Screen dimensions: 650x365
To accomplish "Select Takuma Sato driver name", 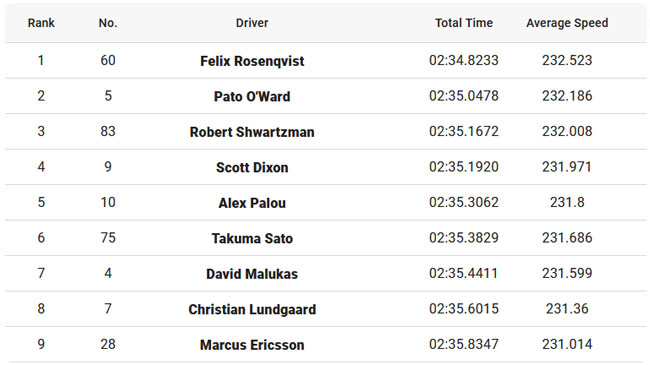I will (x=252, y=238).
